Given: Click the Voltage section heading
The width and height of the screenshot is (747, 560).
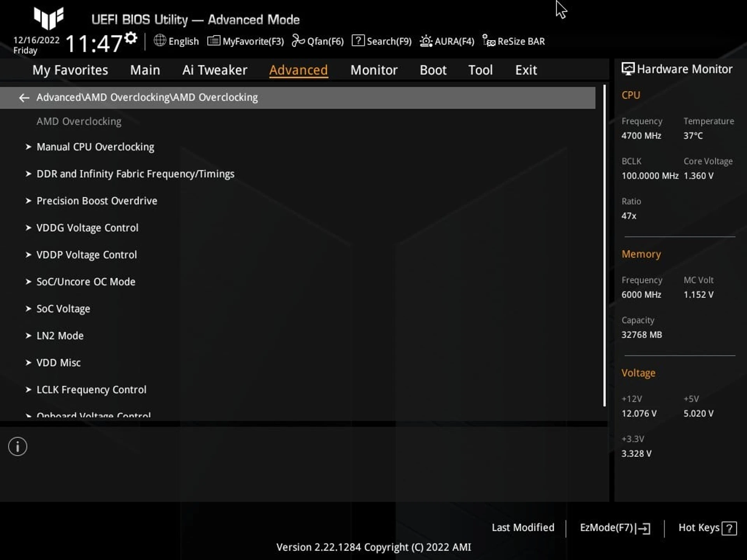Looking at the screenshot, I should click(x=638, y=373).
